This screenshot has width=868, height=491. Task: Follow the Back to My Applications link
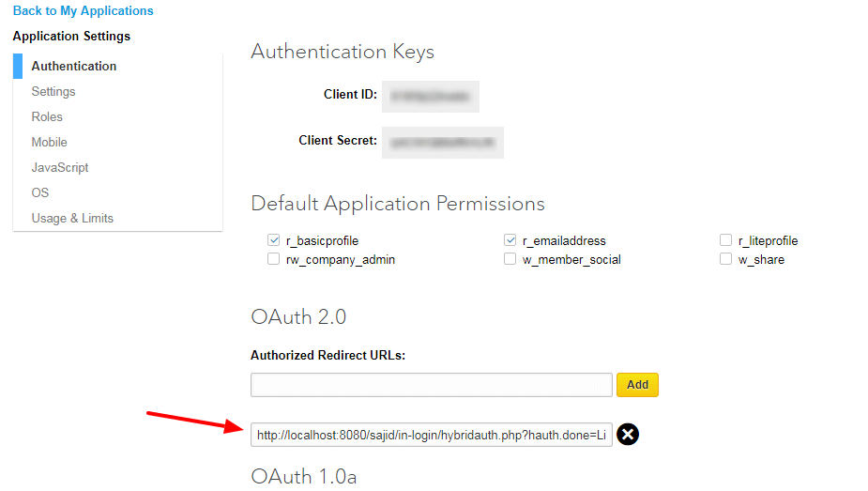(x=83, y=10)
